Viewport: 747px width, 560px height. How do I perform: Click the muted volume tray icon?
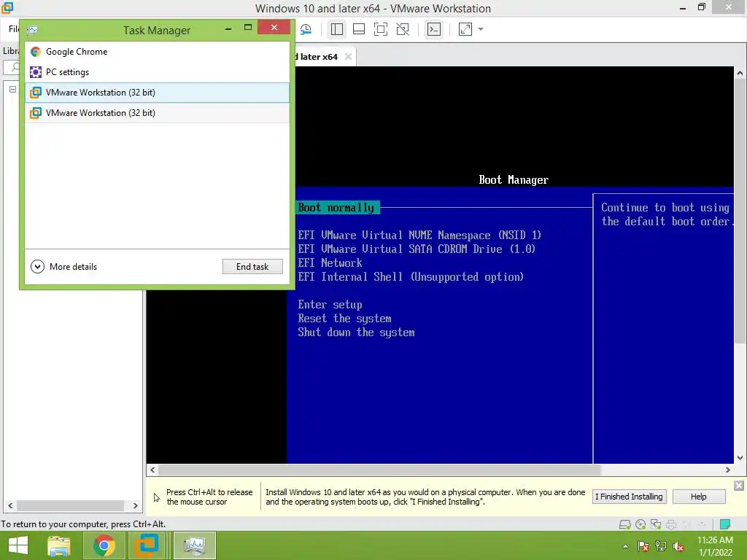pos(678,546)
